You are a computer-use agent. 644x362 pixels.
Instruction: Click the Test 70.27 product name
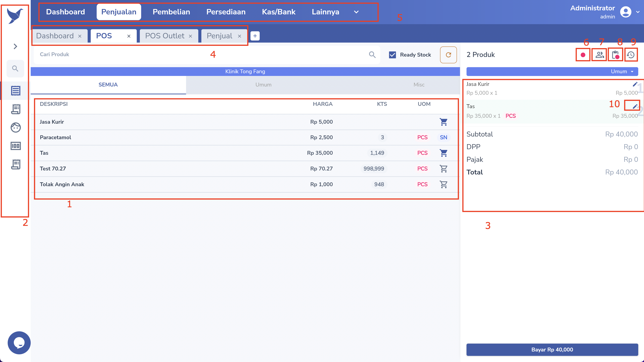tap(53, 169)
